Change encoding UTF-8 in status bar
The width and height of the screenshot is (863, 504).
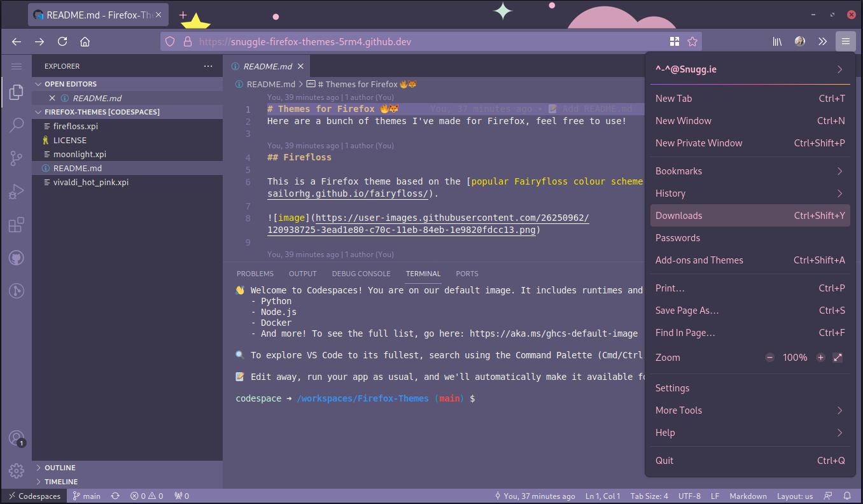[x=689, y=496]
